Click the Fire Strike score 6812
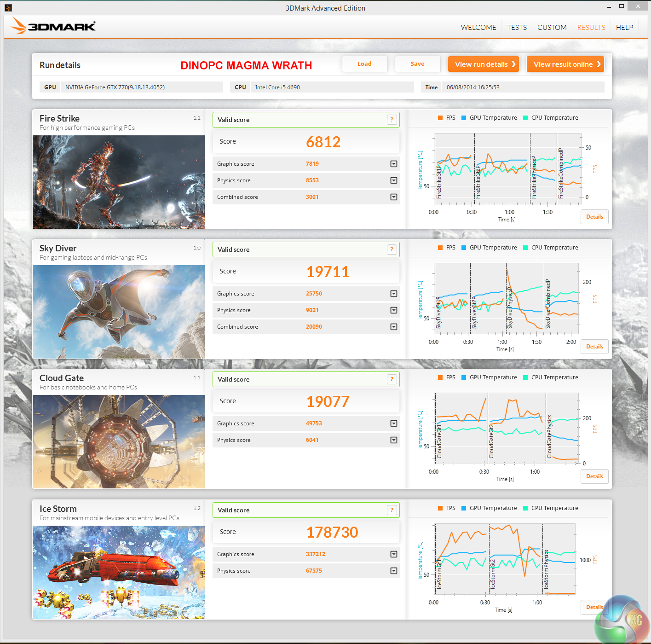Screen dimensions: 651x644 [x=323, y=142]
